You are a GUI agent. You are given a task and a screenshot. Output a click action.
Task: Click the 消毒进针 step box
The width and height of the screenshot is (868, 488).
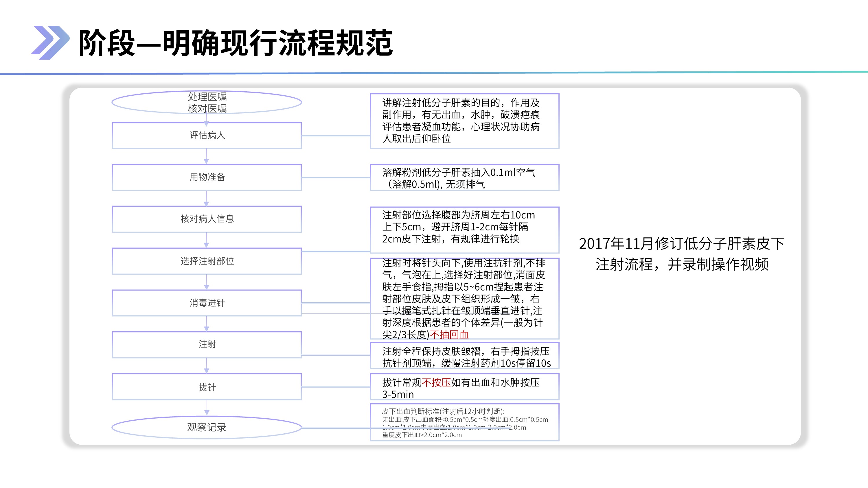[x=207, y=303]
